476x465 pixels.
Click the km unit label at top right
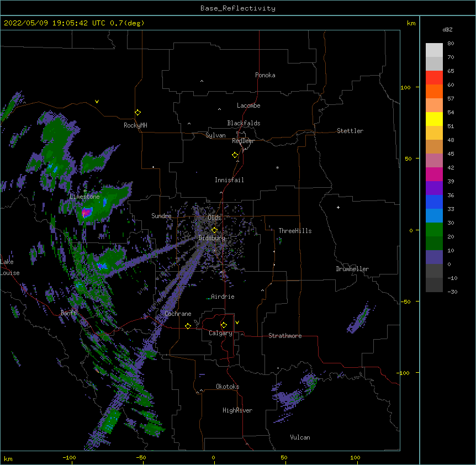pos(411,23)
